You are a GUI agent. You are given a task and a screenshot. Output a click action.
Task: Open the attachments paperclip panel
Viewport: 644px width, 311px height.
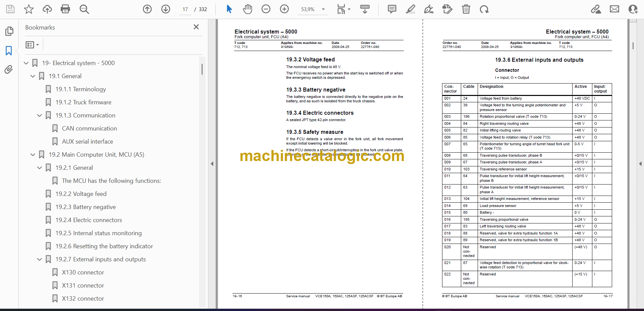(x=9, y=69)
